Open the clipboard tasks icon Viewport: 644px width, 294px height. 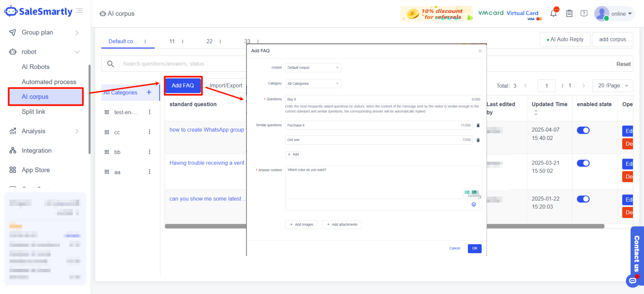[x=569, y=14]
